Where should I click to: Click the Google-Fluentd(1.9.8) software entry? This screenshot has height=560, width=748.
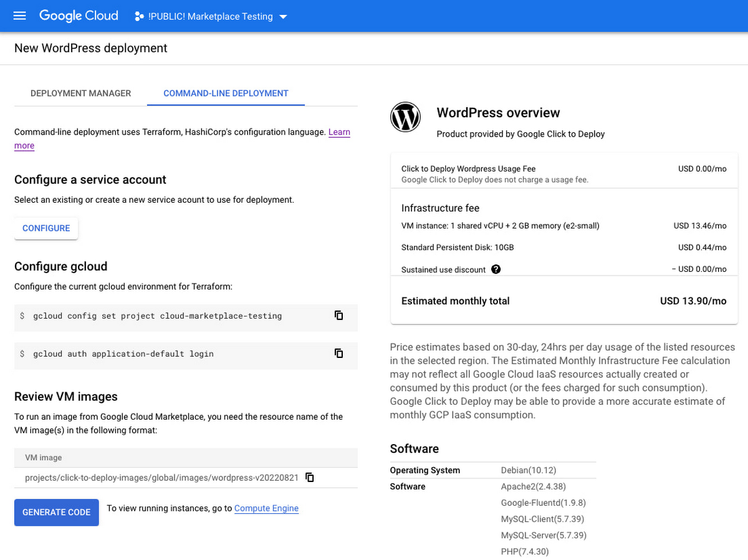[x=544, y=503]
